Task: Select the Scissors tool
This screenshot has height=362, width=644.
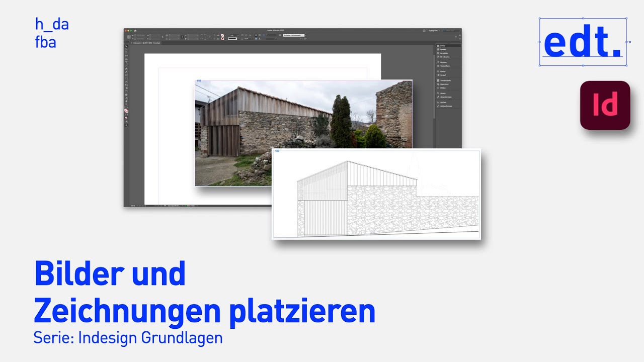Action: (126, 82)
